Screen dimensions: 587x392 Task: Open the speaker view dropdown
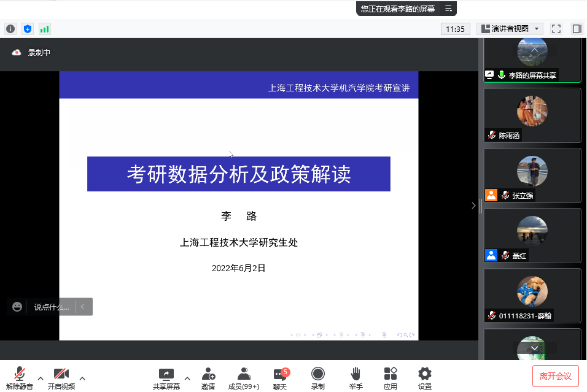[510, 29]
